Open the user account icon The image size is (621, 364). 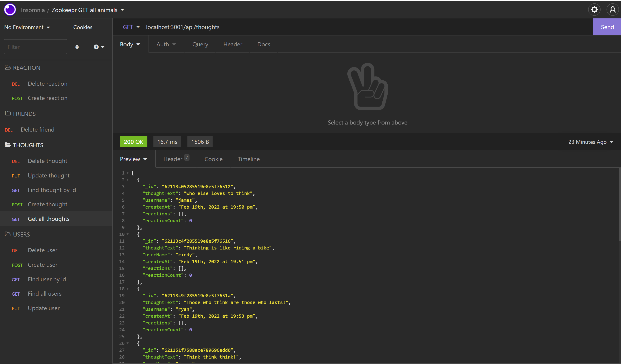click(x=612, y=10)
